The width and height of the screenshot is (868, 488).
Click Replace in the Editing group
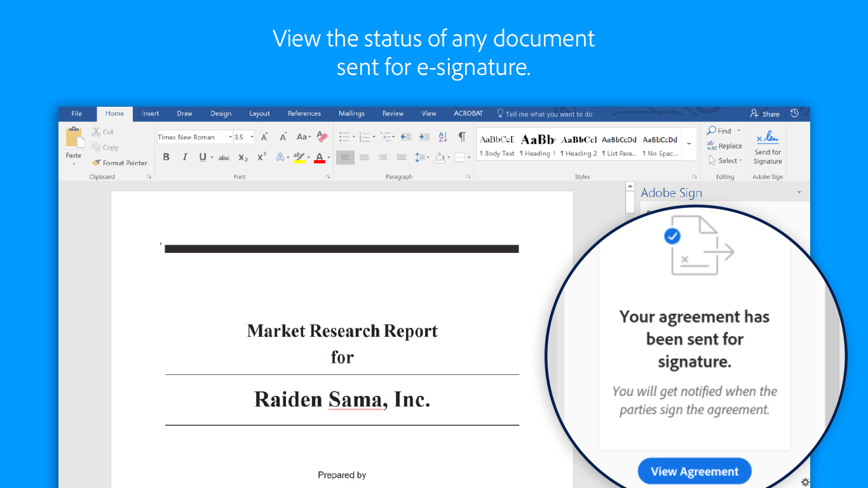click(724, 146)
